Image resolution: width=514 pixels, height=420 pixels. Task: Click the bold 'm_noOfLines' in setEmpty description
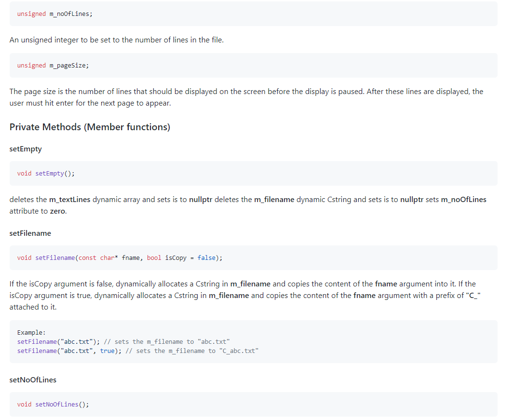pyautogui.click(x=463, y=199)
